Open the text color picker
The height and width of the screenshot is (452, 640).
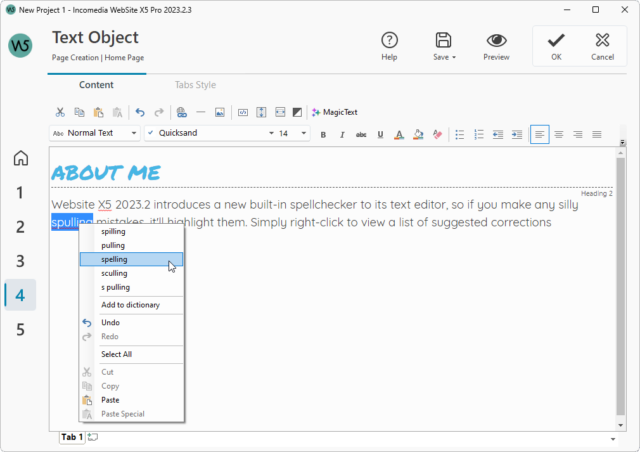click(x=399, y=134)
